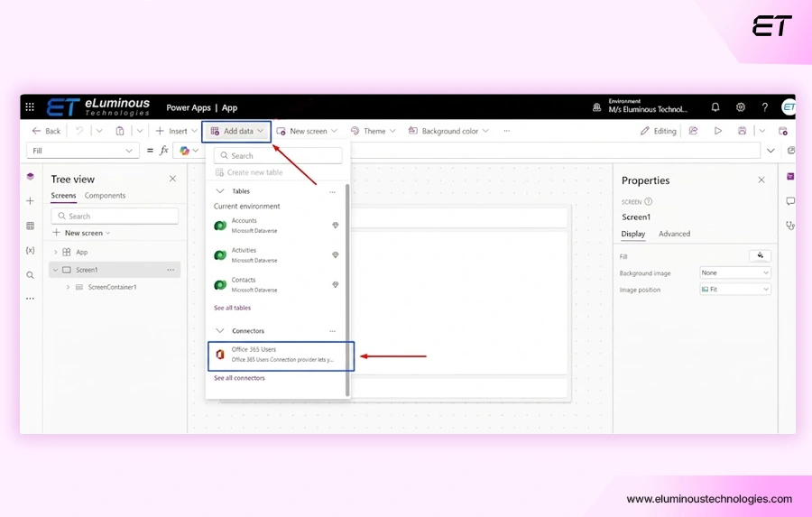Expand the Undo dropdown arrow
This screenshot has height=517, width=812.
99,131
